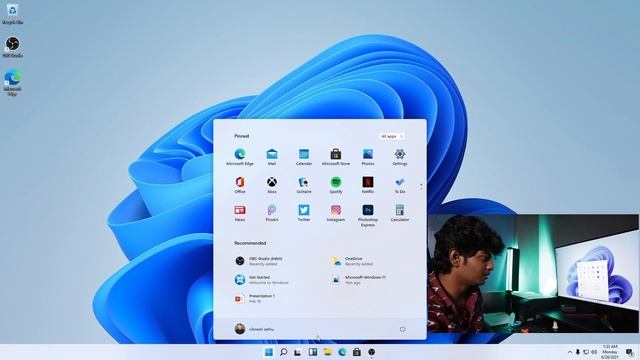
Task: Open the News app
Action: [x=240, y=213]
